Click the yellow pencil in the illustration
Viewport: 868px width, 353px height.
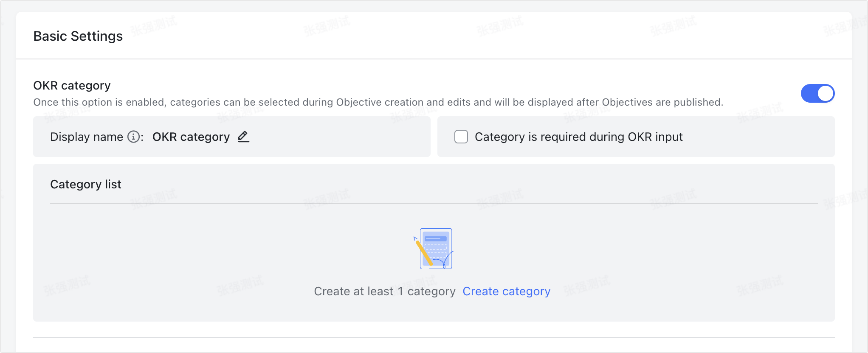tap(423, 253)
